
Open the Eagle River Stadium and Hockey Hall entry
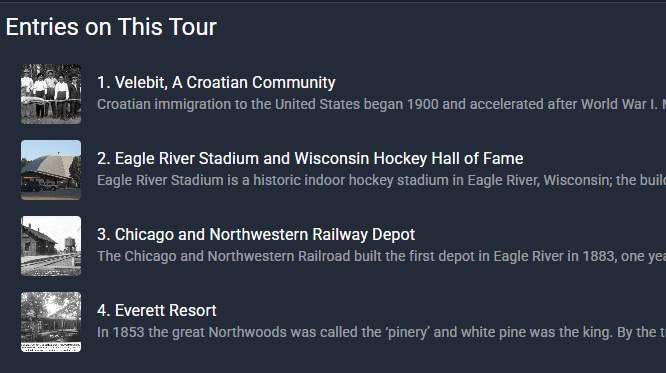click(x=310, y=158)
